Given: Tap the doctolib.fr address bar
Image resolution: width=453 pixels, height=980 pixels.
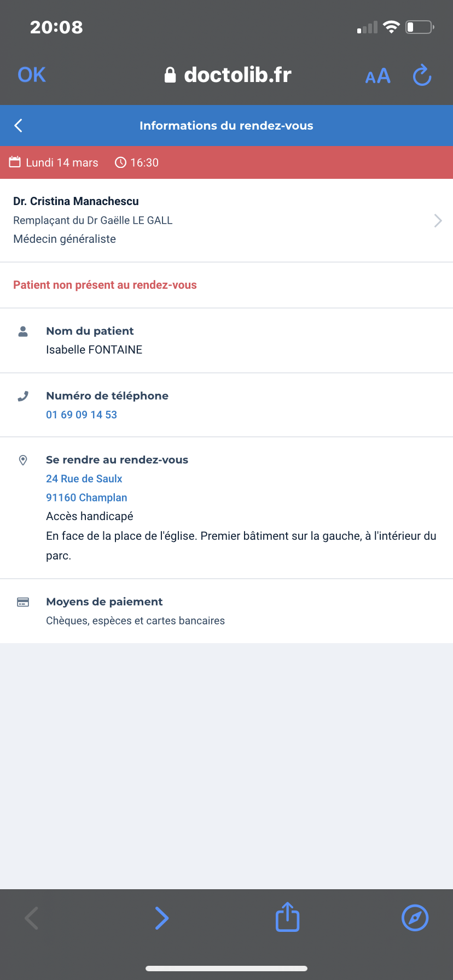Looking at the screenshot, I should 228,75.
